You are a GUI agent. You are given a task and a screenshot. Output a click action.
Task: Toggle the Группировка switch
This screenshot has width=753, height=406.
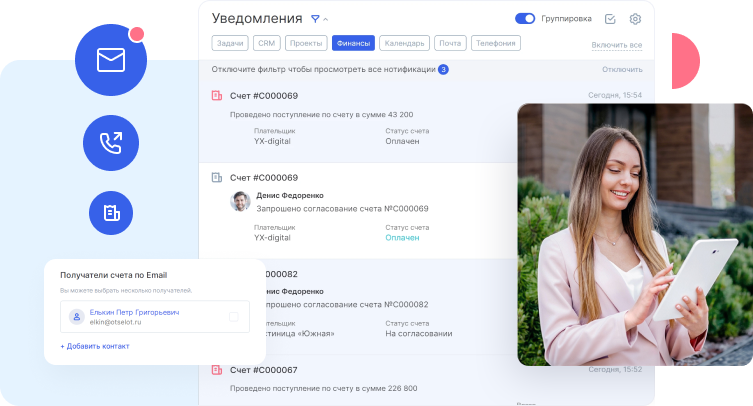point(525,19)
